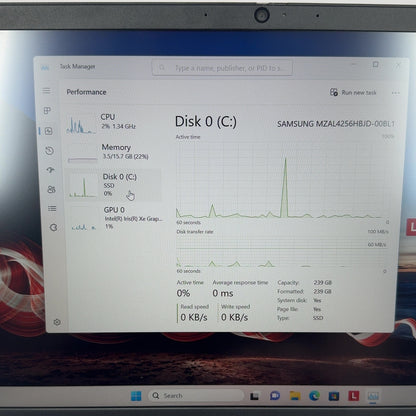
Task: Maximize the Task Manager window
Action: click(376, 64)
